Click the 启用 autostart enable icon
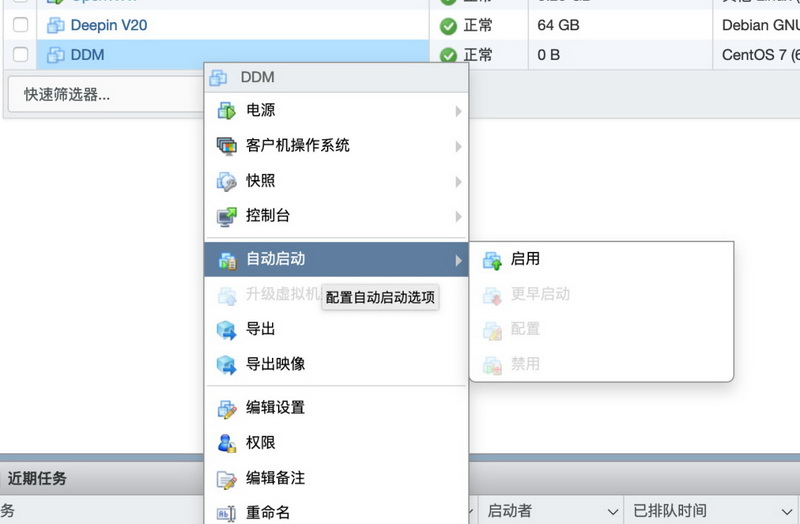Viewport: 800px width, 524px height. [x=491, y=260]
